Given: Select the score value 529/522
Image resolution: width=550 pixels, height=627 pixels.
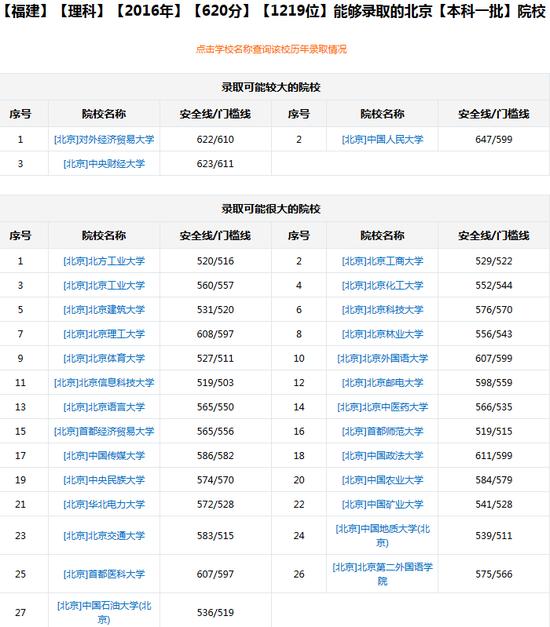Looking at the screenshot, I should [494, 261].
